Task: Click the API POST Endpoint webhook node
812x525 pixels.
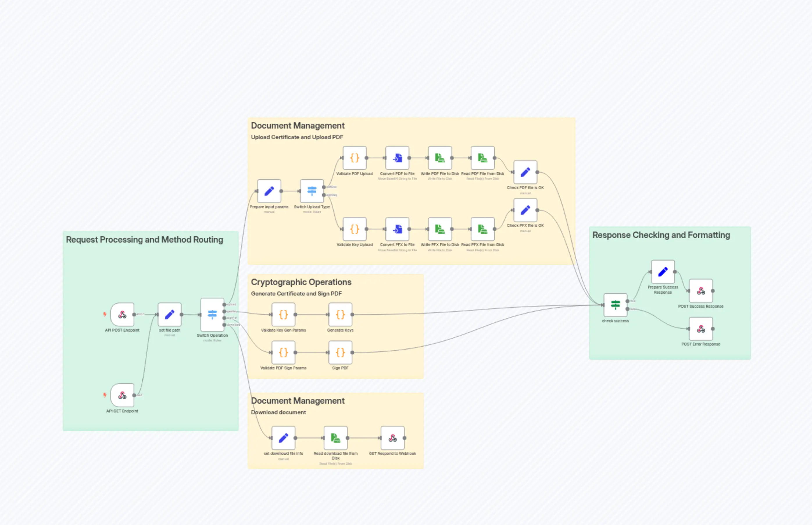Action: pyautogui.click(x=122, y=314)
